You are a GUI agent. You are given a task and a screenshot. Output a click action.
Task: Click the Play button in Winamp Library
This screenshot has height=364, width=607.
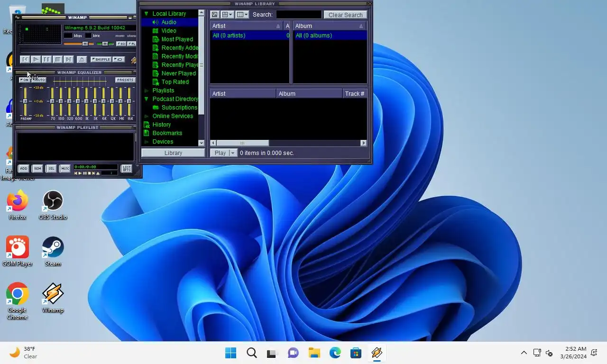pyautogui.click(x=220, y=153)
